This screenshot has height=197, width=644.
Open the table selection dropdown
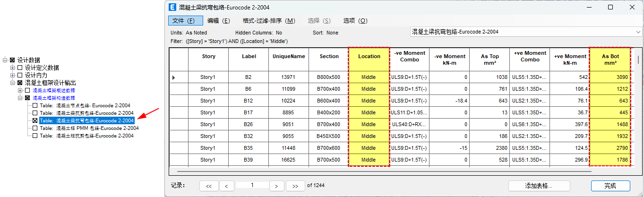pos(638,32)
